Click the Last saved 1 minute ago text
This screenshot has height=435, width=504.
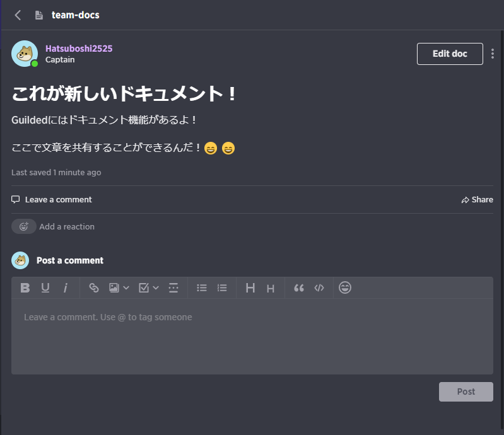pos(56,173)
